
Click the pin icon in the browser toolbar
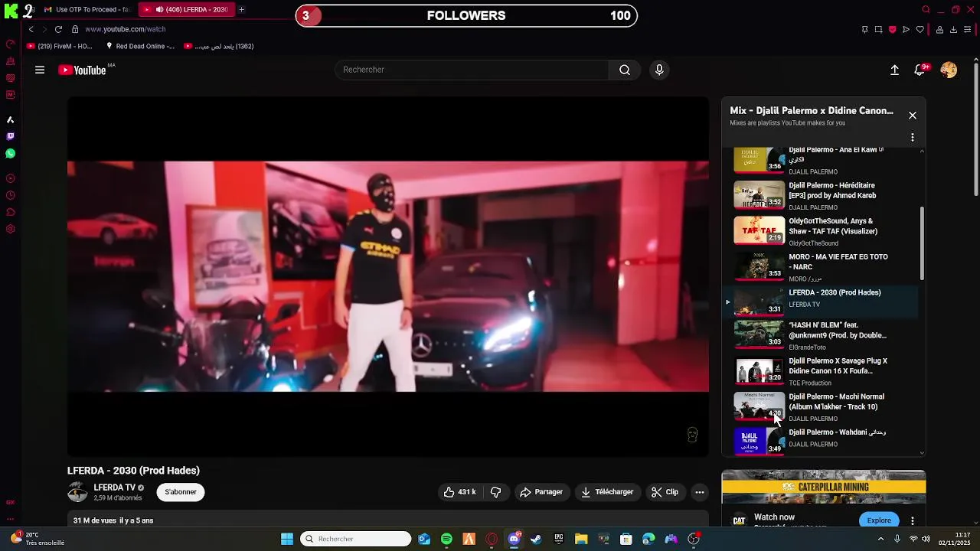click(x=864, y=29)
